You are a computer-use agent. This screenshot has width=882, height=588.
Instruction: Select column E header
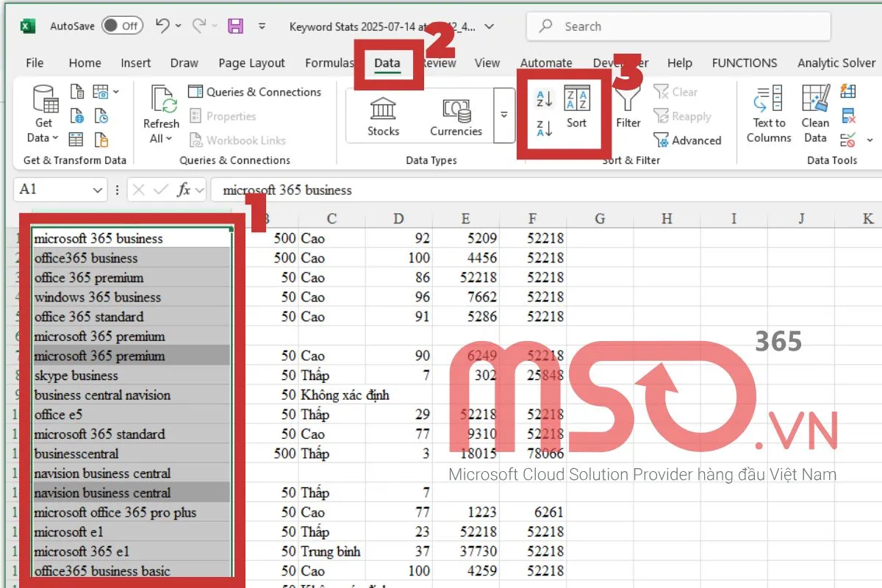coord(465,218)
